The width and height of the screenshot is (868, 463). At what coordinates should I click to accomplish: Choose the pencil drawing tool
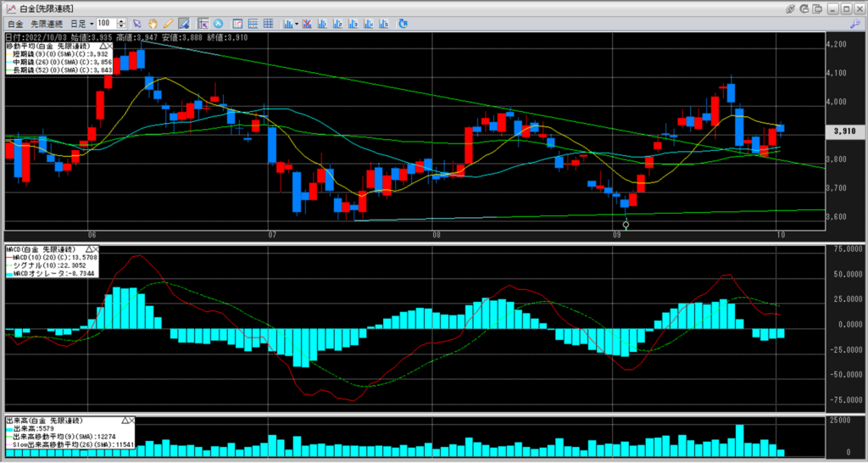pos(169,24)
